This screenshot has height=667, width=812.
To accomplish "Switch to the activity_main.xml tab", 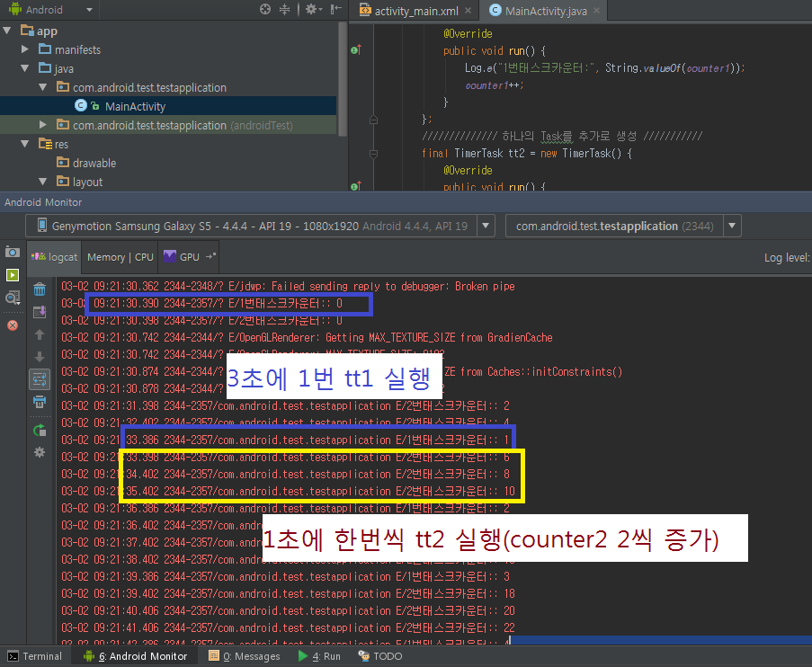I will click(x=413, y=11).
